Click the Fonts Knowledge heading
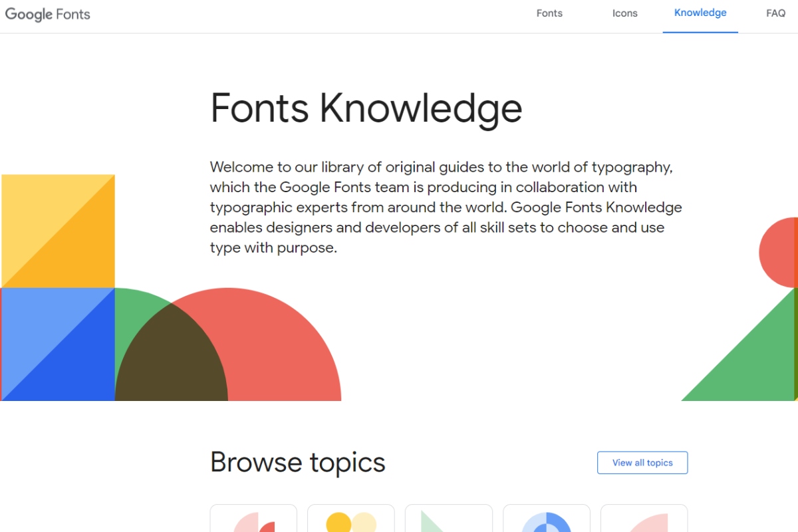 366,108
